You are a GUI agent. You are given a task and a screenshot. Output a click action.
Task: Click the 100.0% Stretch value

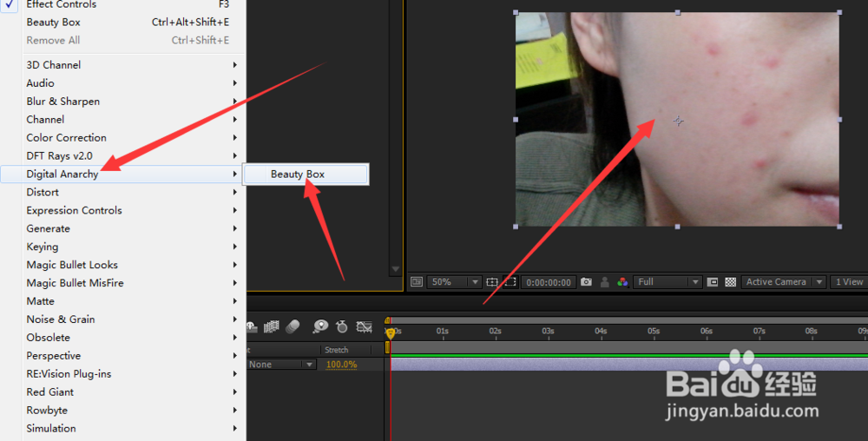[x=341, y=365]
